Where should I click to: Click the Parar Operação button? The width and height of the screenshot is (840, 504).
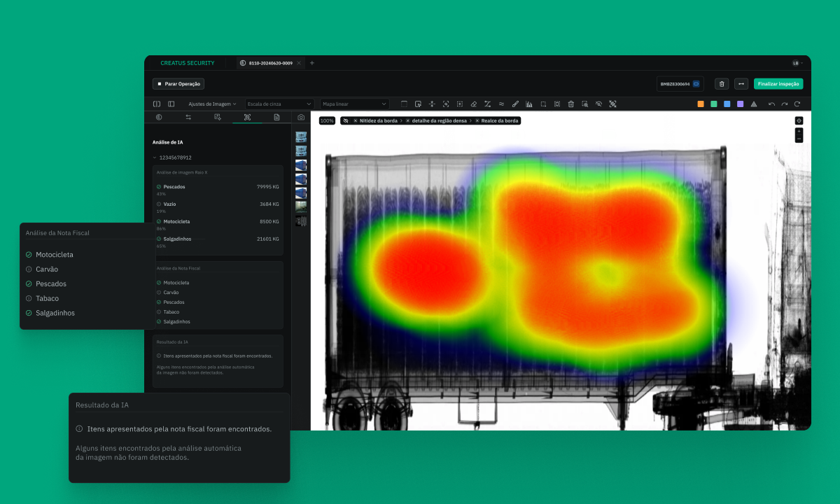coord(178,84)
